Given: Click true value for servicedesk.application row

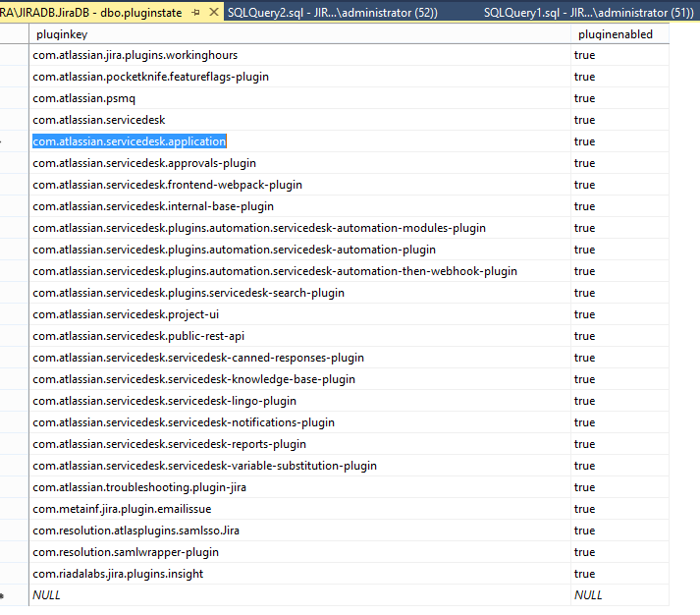Looking at the screenshot, I should [619, 141].
